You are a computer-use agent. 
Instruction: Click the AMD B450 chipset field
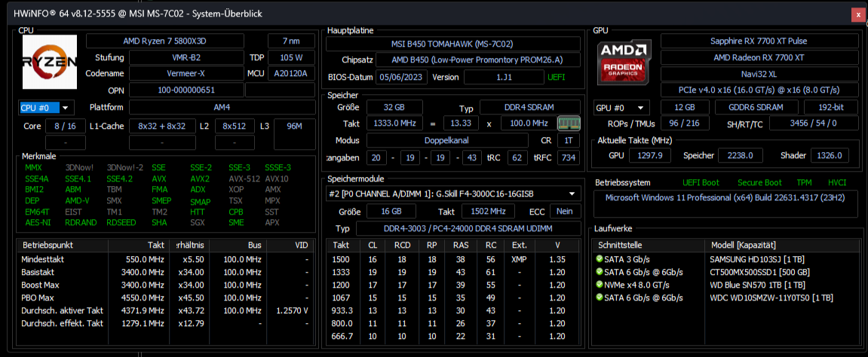pos(478,60)
